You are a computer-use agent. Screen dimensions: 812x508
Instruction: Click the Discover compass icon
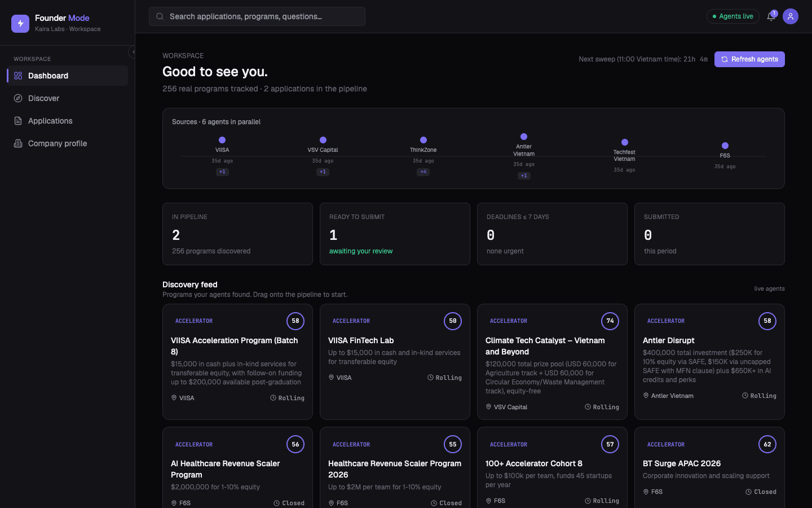coord(18,98)
